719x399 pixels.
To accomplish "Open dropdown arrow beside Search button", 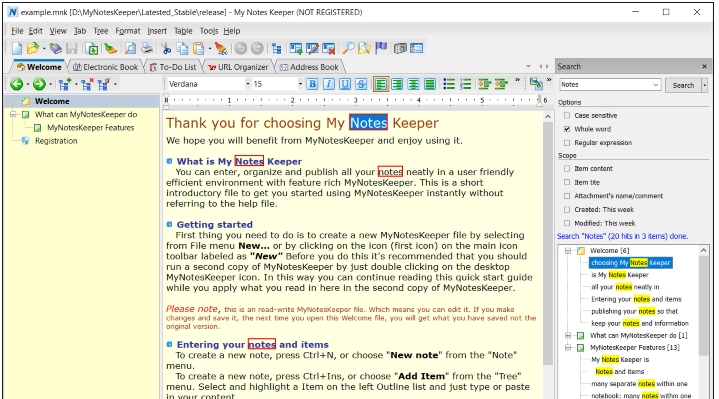I will click(x=704, y=85).
